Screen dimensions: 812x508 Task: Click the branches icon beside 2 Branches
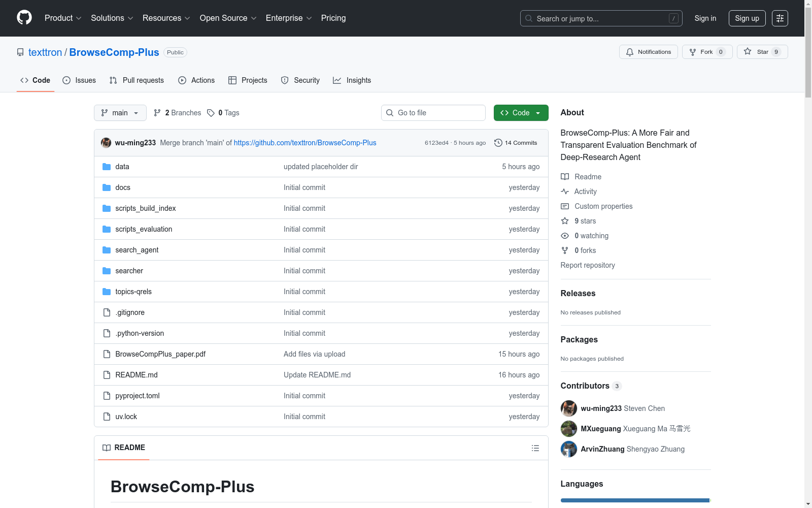click(x=157, y=113)
